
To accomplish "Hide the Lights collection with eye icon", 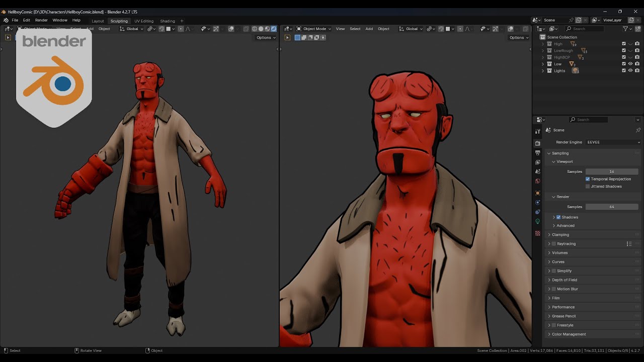I will click(630, 71).
